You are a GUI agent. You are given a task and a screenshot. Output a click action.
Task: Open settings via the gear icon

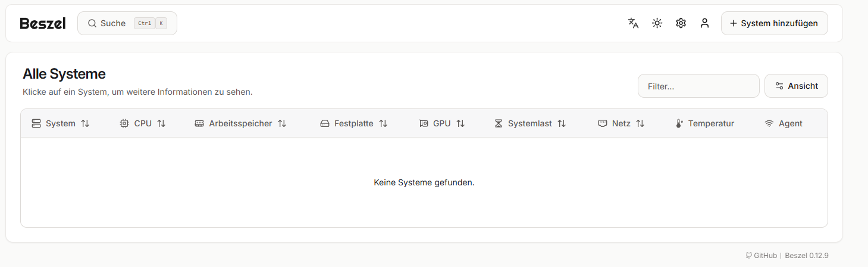click(x=681, y=23)
